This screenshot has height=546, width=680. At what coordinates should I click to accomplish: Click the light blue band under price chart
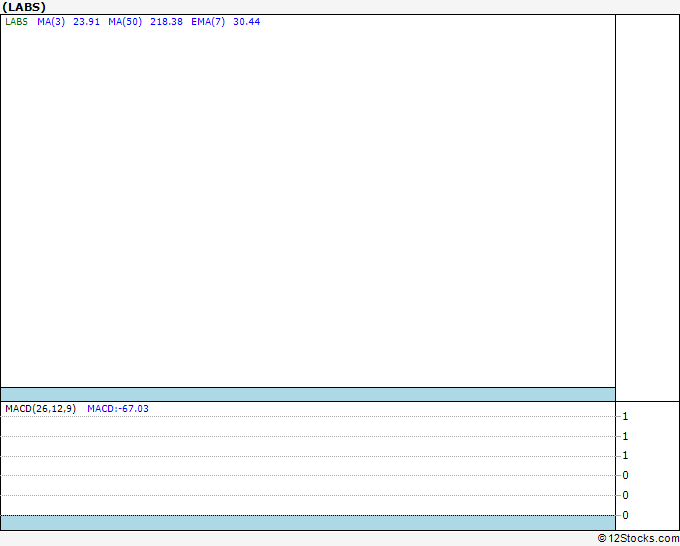coord(308,395)
